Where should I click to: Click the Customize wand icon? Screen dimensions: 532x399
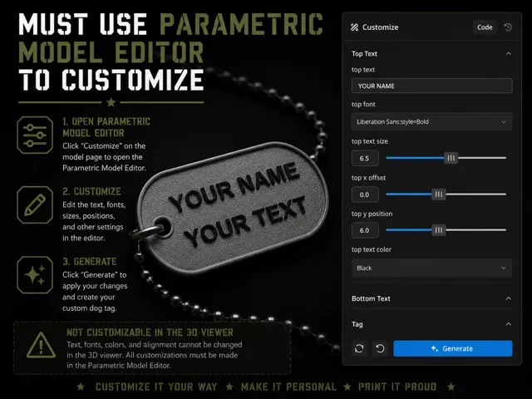coord(355,27)
